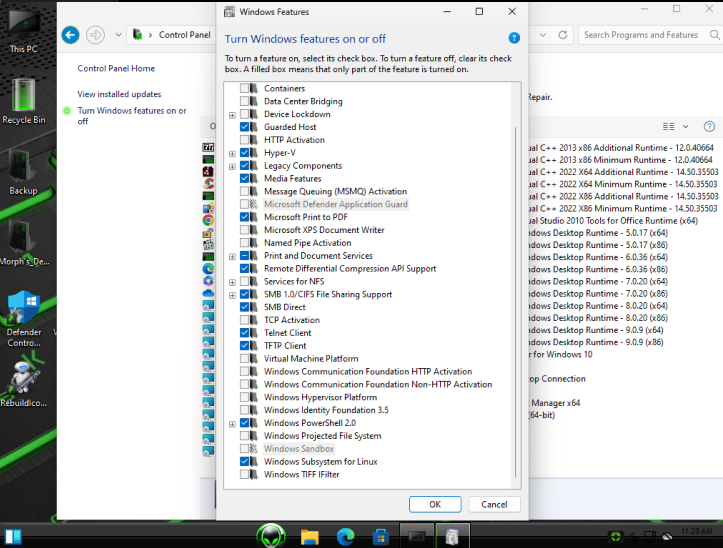Open the Backup folder desktop icon
Viewport: 723px width, 548px height.
(23, 172)
